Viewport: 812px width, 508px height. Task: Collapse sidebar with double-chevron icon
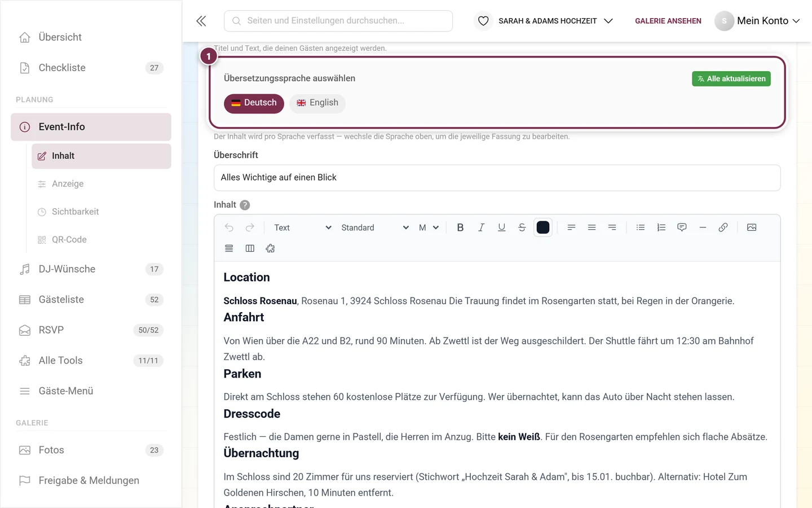201,21
